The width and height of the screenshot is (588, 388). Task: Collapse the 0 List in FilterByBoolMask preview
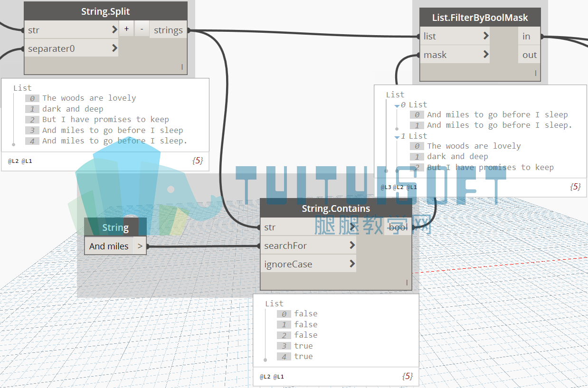397,105
